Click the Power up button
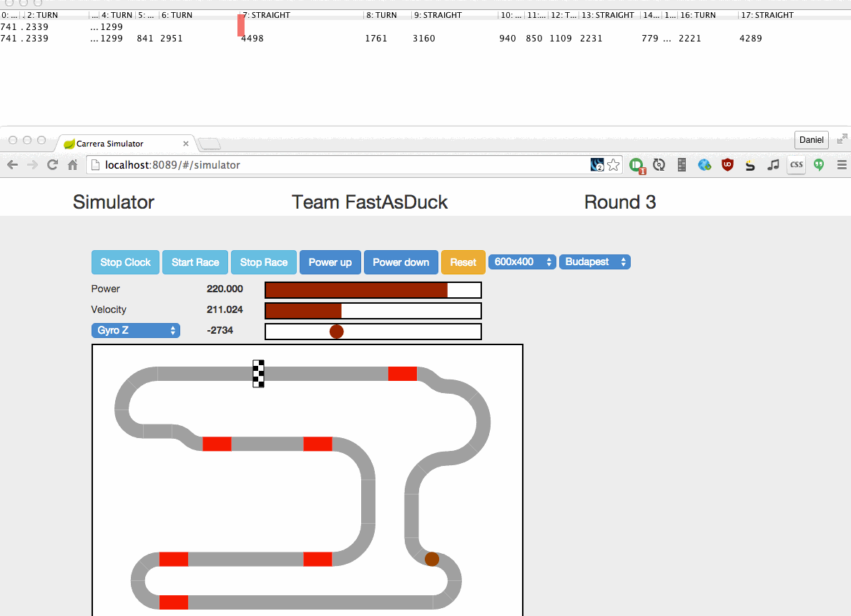Viewport: 851px width, 616px height. [330, 262]
